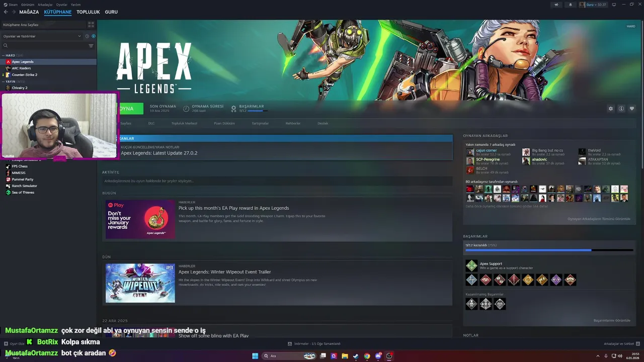Click the activity comment input field

coord(277,181)
